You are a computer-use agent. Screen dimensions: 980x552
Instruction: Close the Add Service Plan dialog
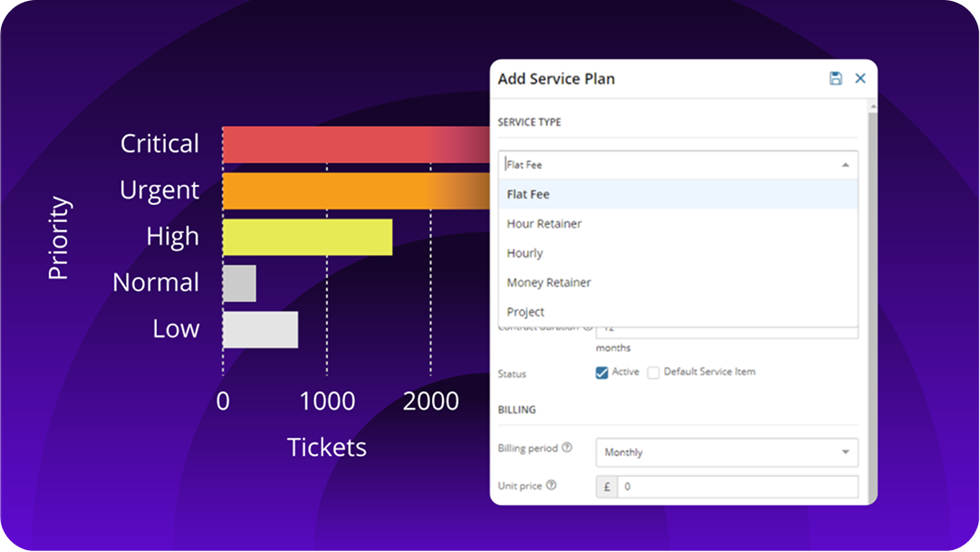(860, 79)
